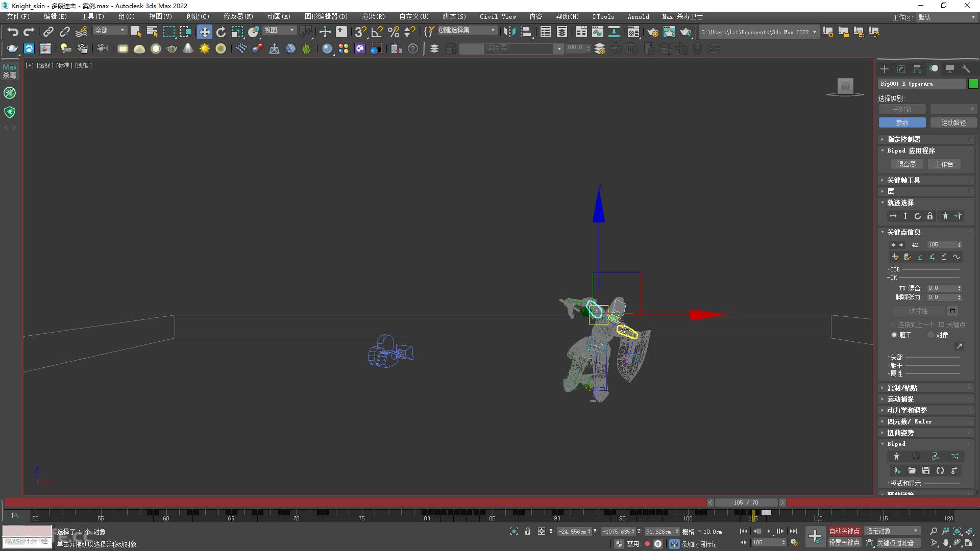Viewport: 980px width, 551px height.
Task: Click the play animation button
Action: (x=769, y=531)
